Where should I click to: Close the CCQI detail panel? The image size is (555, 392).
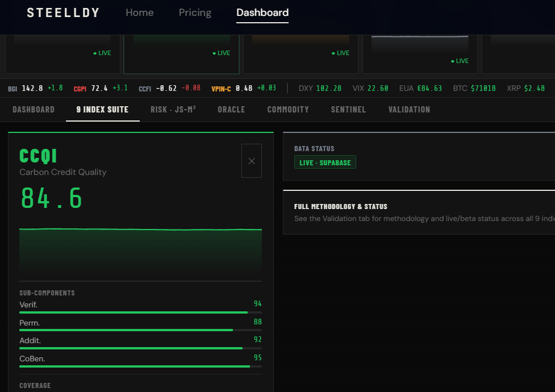tap(251, 161)
